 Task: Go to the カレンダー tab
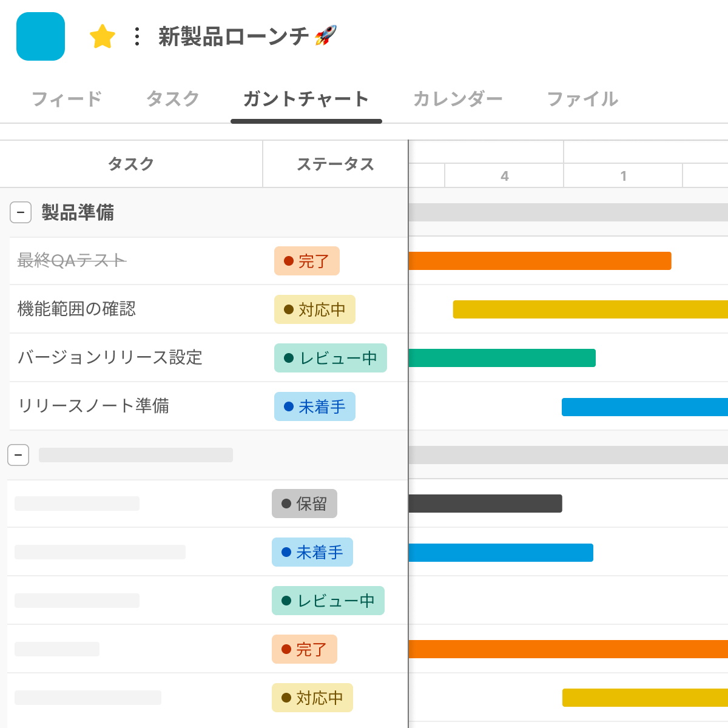pyautogui.click(x=458, y=99)
